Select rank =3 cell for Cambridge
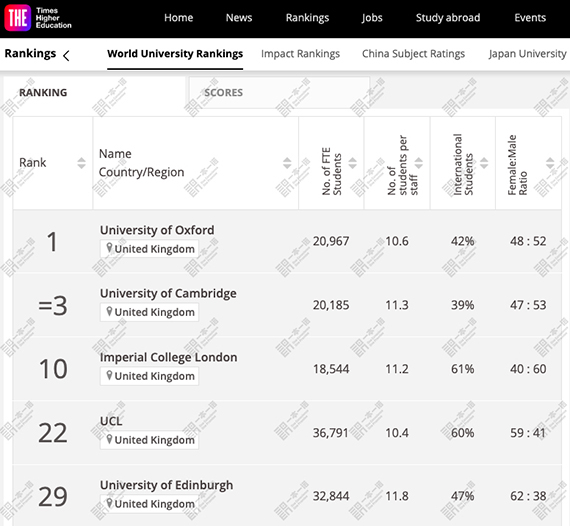The width and height of the screenshot is (570, 526). (x=53, y=306)
